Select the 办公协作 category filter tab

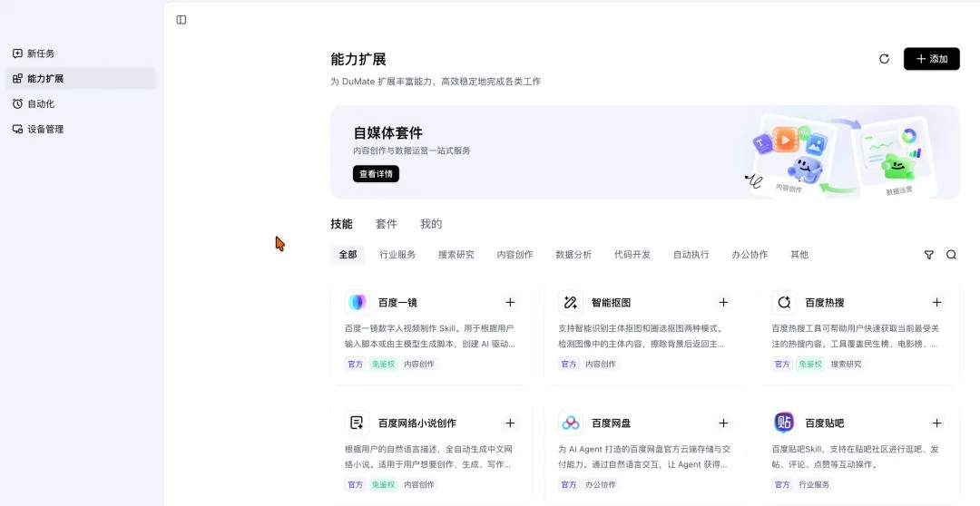[750, 254]
